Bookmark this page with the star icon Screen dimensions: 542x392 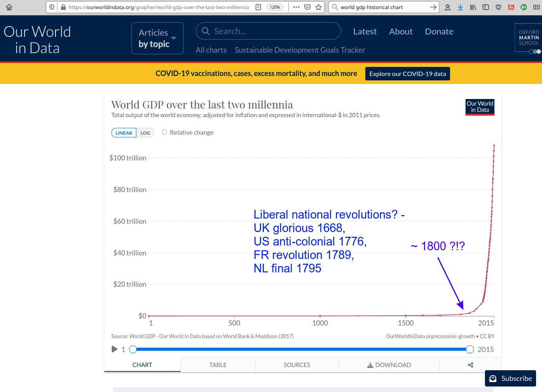coord(319,7)
